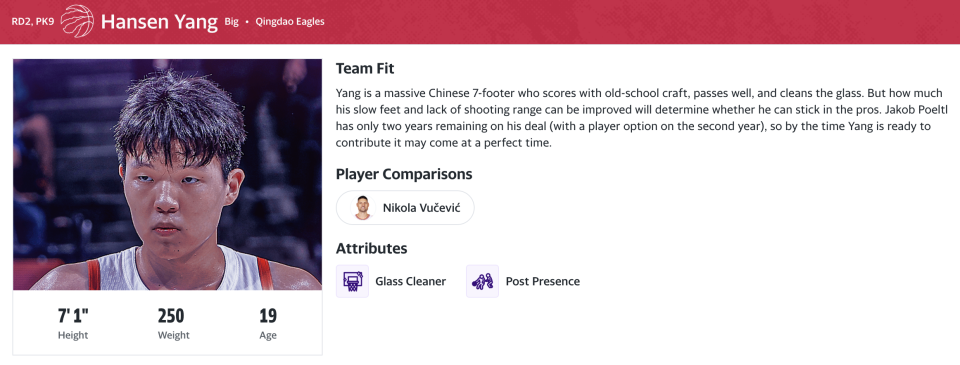The height and width of the screenshot is (365, 960).
Task: Click the Player Comparisons heading
Action: (404, 175)
